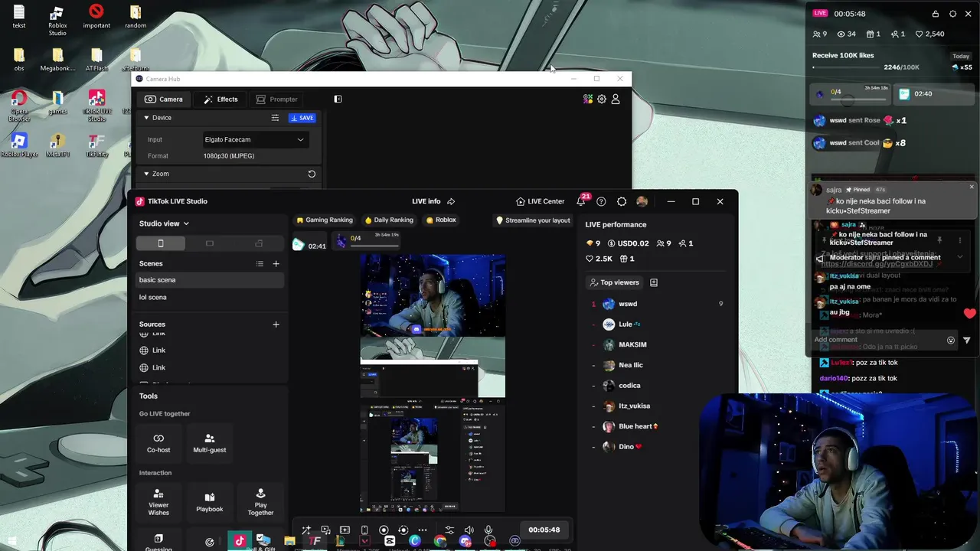Collapse the Device section in Camera Hub
The width and height of the screenshot is (980, 551).
click(x=146, y=118)
